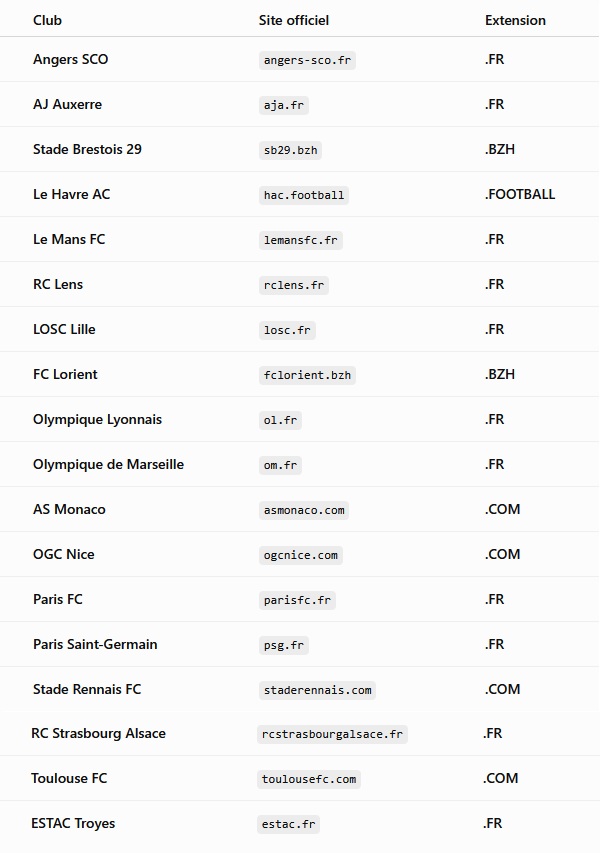Select the Paris Saint-Germain club cell
The width and height of the screenshot is (600, 853).
(x=95, y=644)
